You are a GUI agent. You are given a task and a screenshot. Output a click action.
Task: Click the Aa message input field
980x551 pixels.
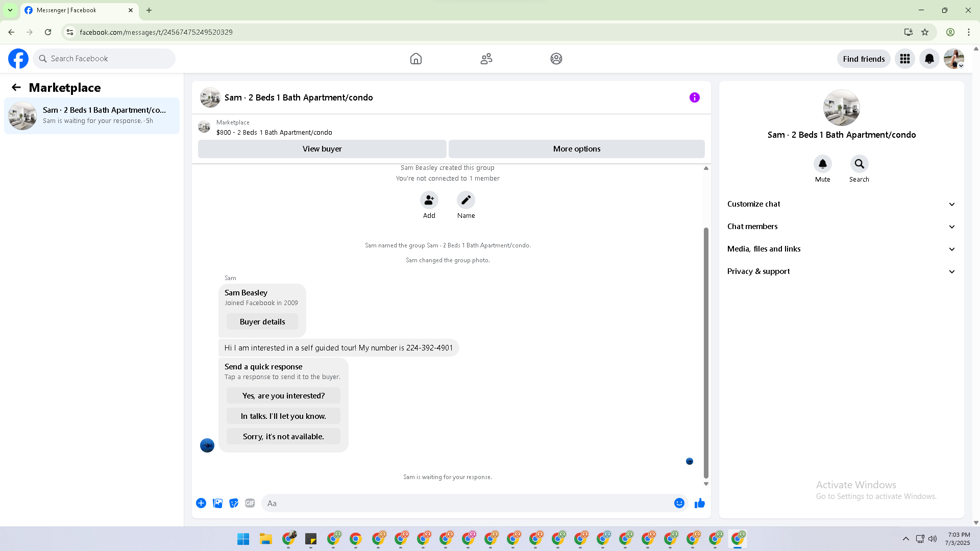click(x=467, y=503)
